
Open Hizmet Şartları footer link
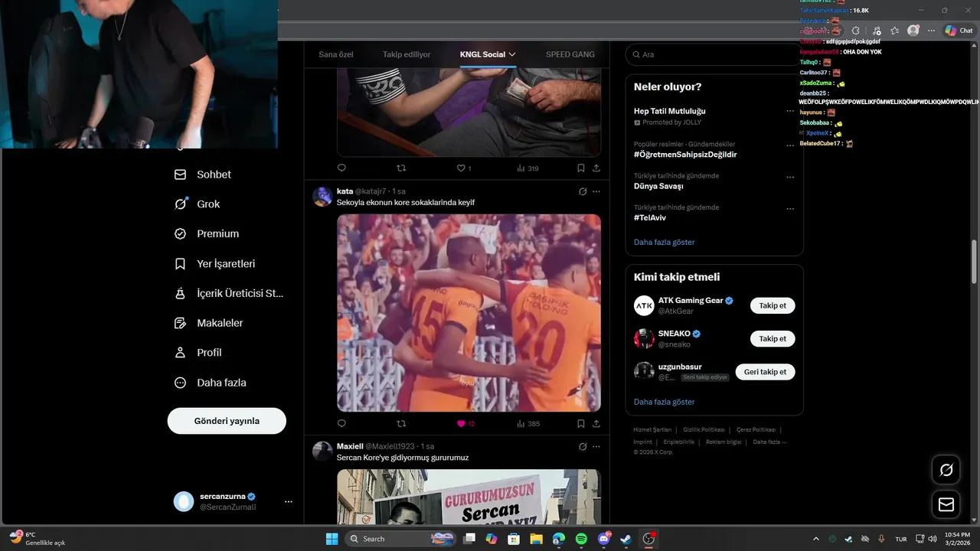(652, 430)
